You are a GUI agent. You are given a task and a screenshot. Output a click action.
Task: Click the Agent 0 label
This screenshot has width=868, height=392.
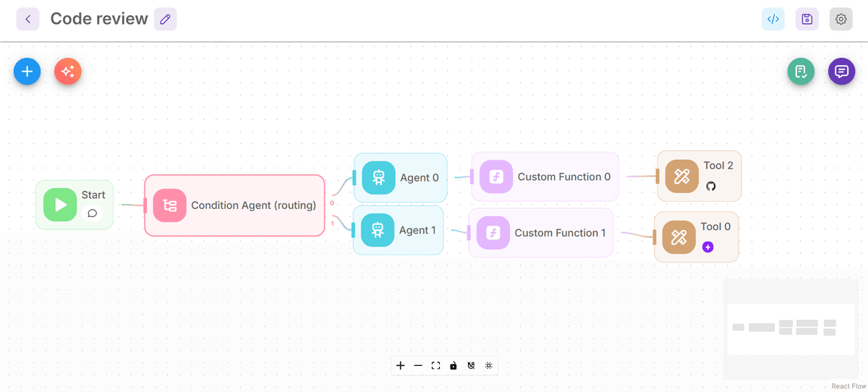coord(420,177)
